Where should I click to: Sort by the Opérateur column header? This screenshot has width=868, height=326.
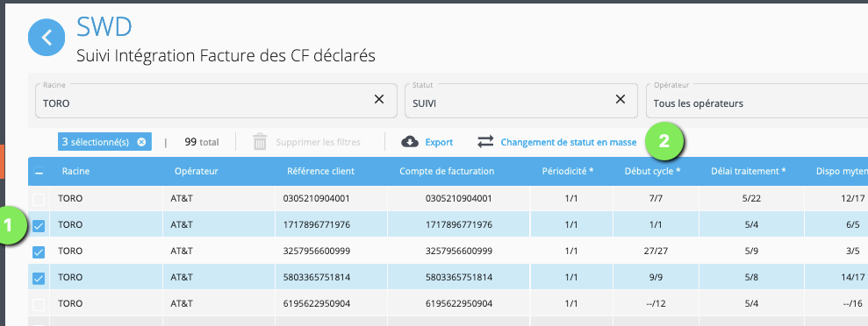pos(196,171)
